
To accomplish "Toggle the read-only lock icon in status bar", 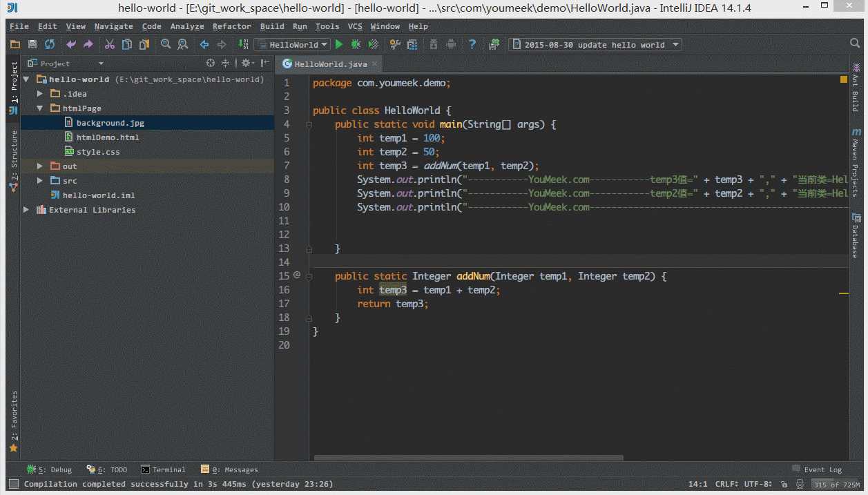I will (x=785, y=484).
